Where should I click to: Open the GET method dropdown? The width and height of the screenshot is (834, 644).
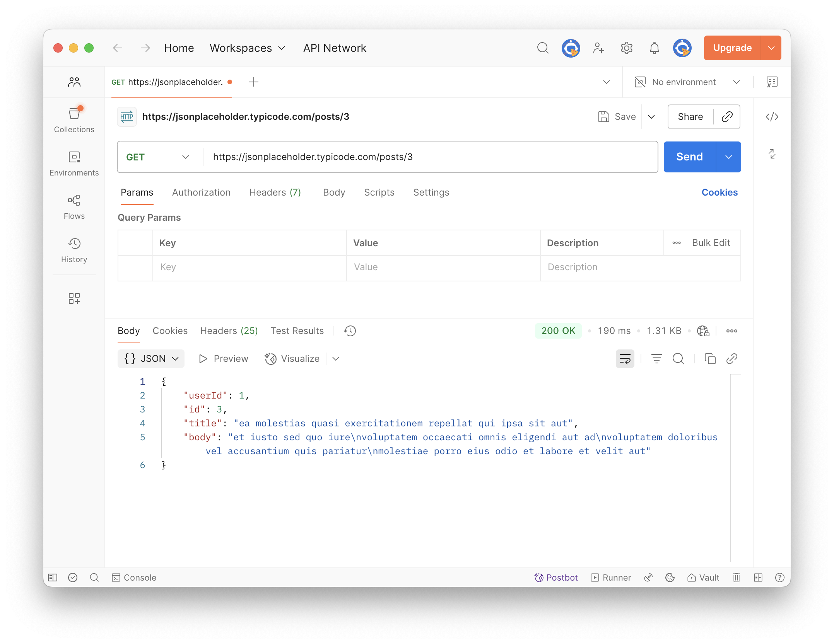[158, 157]
